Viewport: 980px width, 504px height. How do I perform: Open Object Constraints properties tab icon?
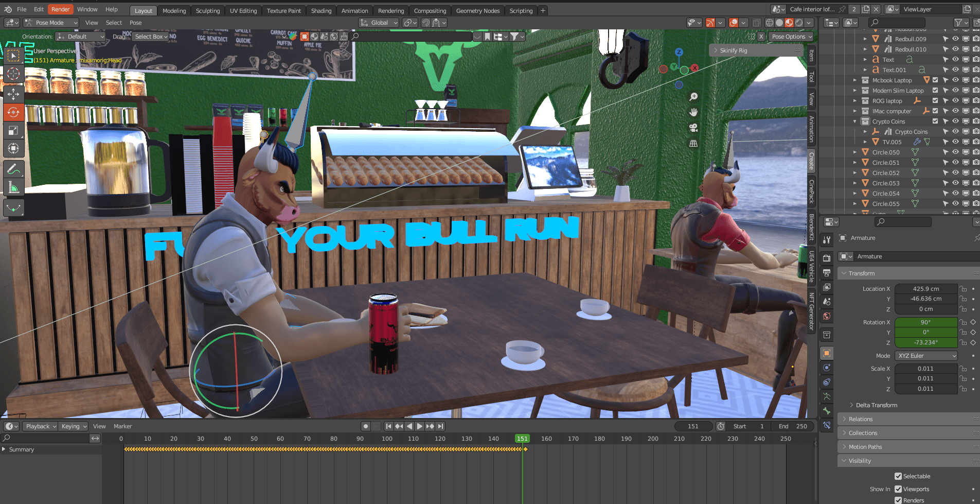827,382
